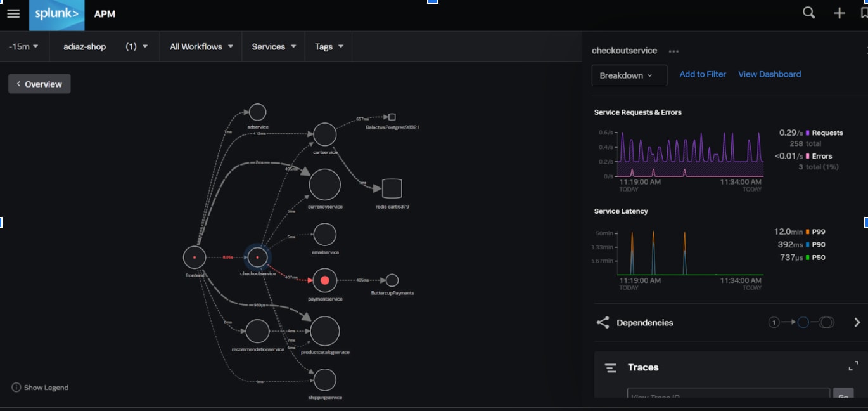Click the 258 total requests value
The height and width of the screenshot is (411, 868).
pyautogui.click(x=805, y=144)
